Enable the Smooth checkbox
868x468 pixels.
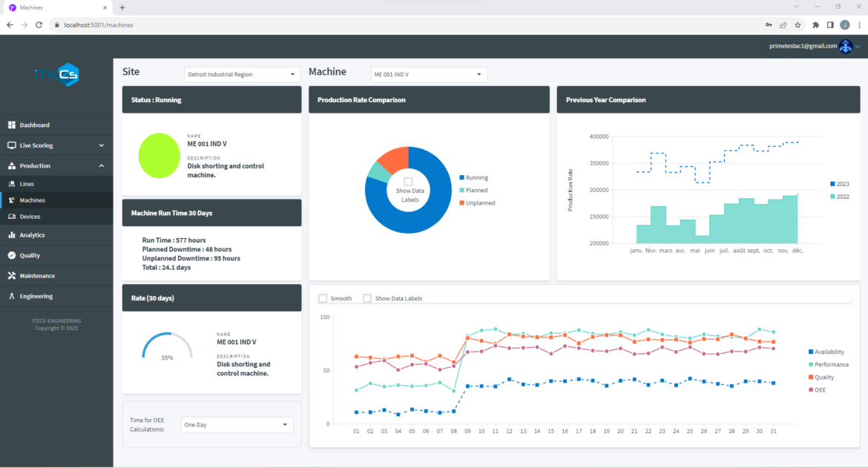(x=323, y=298)
